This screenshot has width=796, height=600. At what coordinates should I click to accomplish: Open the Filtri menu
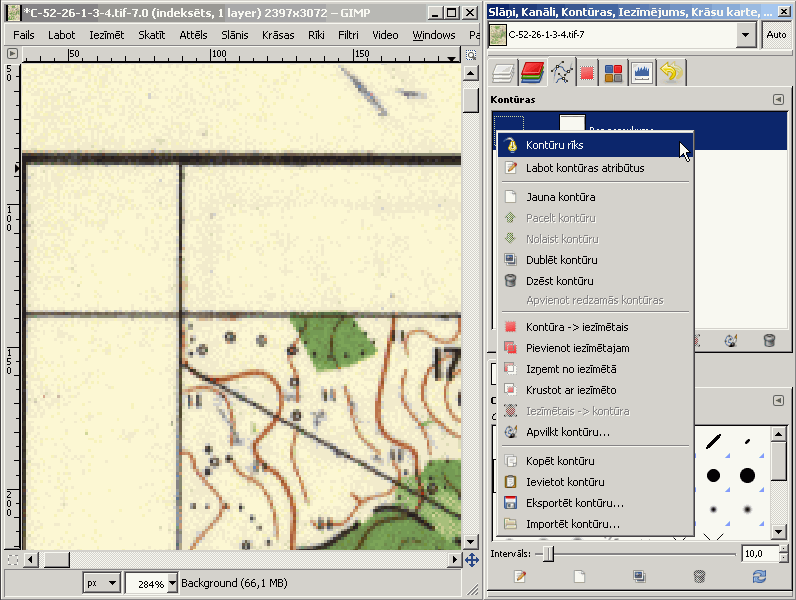pos(348,35)
